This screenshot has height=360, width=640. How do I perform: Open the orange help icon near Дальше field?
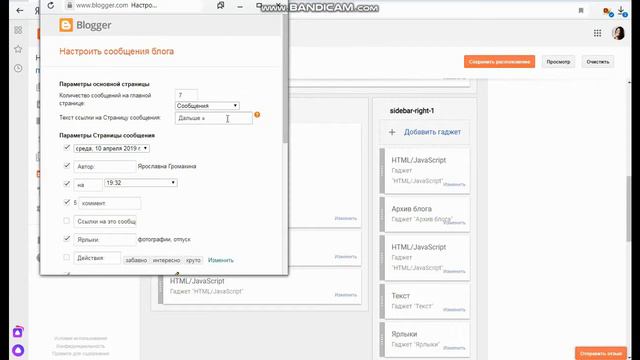pyautogui.click(x=257, y=115)
